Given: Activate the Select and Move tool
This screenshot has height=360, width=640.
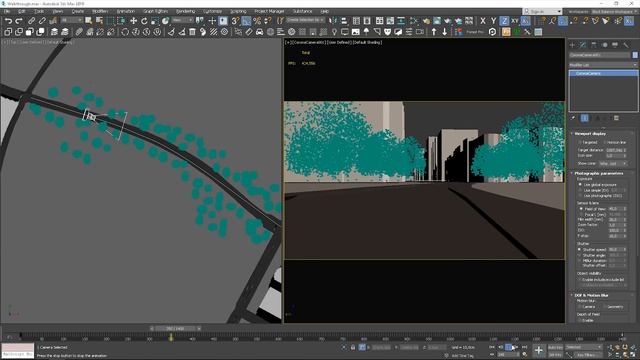Looking at the screenshot, I should pyautogui.click(x=133, y=21).
